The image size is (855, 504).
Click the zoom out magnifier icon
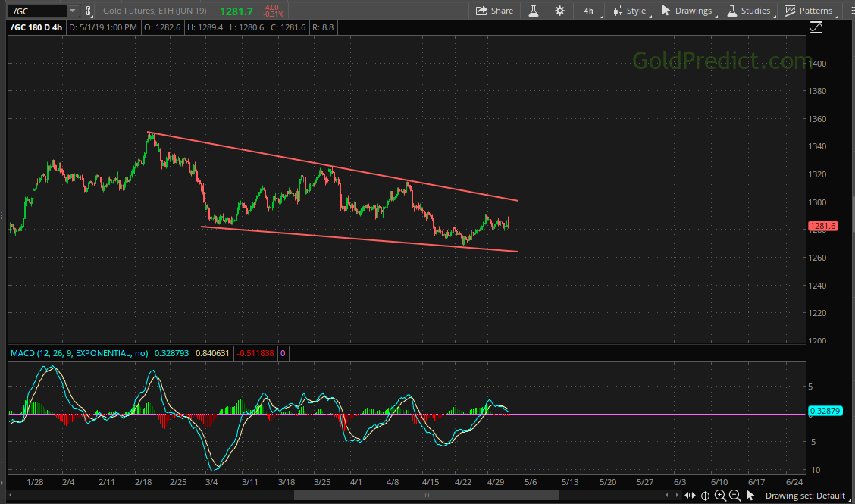(x=734, y=496)
